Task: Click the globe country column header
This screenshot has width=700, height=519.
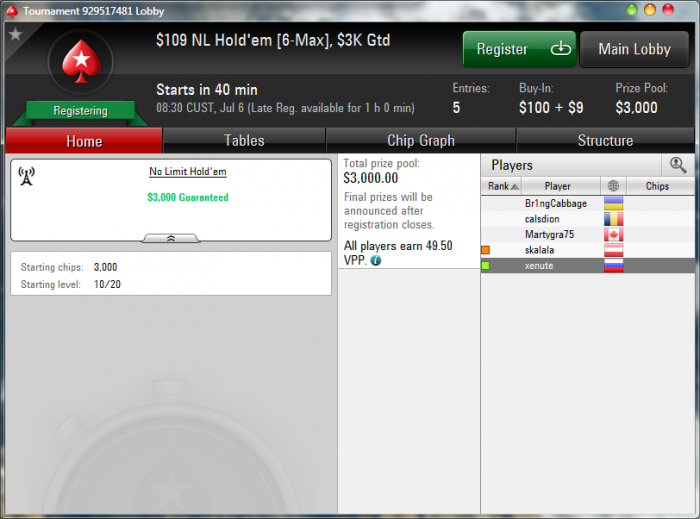Action: (613, 186)
